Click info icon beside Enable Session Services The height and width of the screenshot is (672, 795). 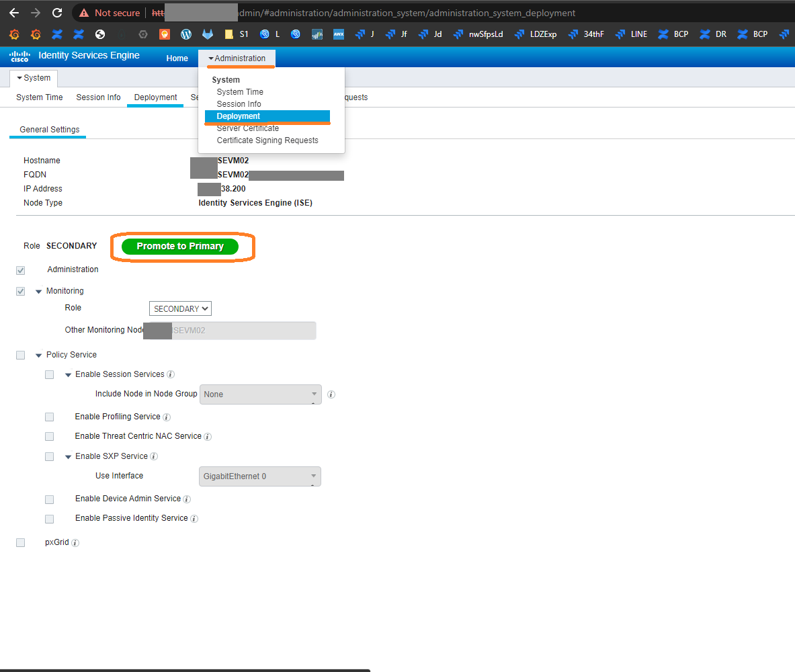pos(171,375)
